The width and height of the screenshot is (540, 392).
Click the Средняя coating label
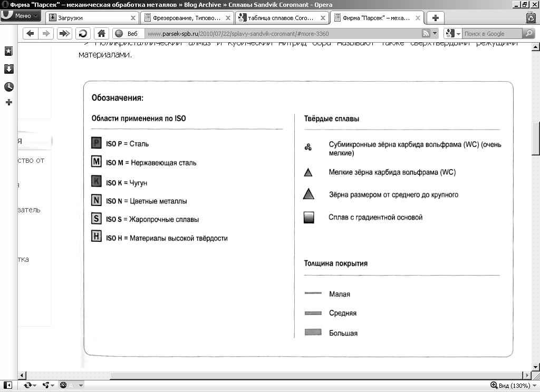click(343, 313)
